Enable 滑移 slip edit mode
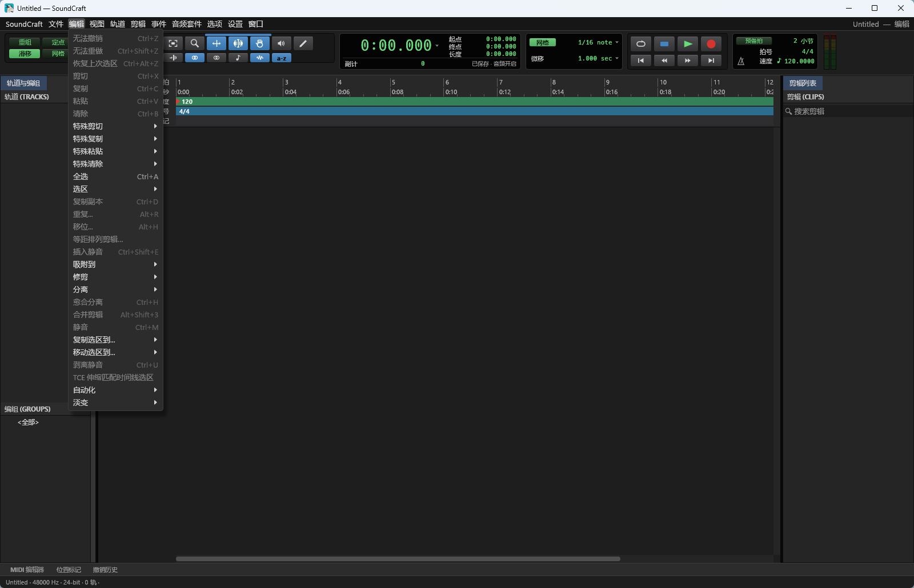Screen dimensions: 914x588 click(25, 54)
